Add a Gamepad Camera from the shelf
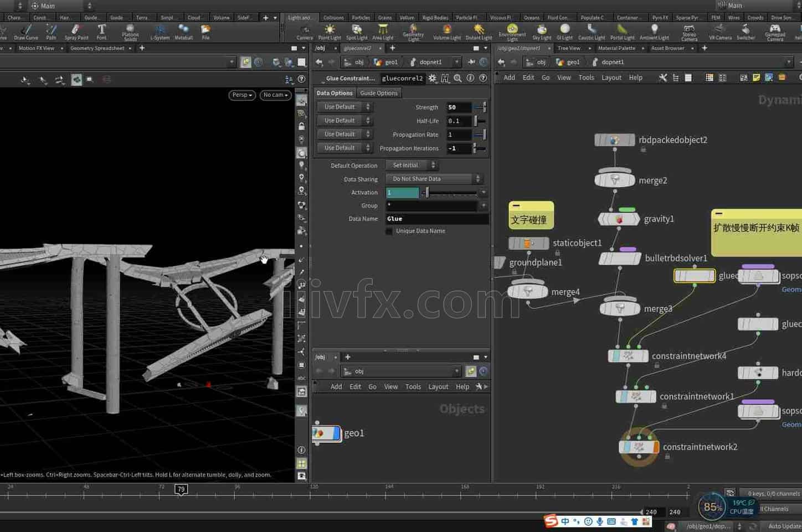802x532 pixels. pos(775,33)
